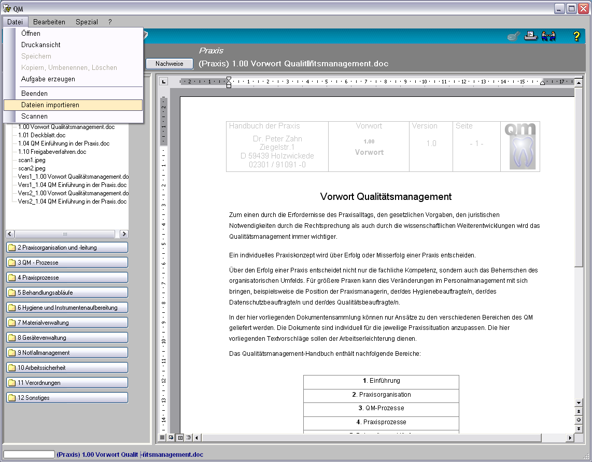Viewport: 592px width, 462px height.
Task: Expand 6 Hygiene und Instrumentenaufbereitung section
Action: [x=67, y=308]
